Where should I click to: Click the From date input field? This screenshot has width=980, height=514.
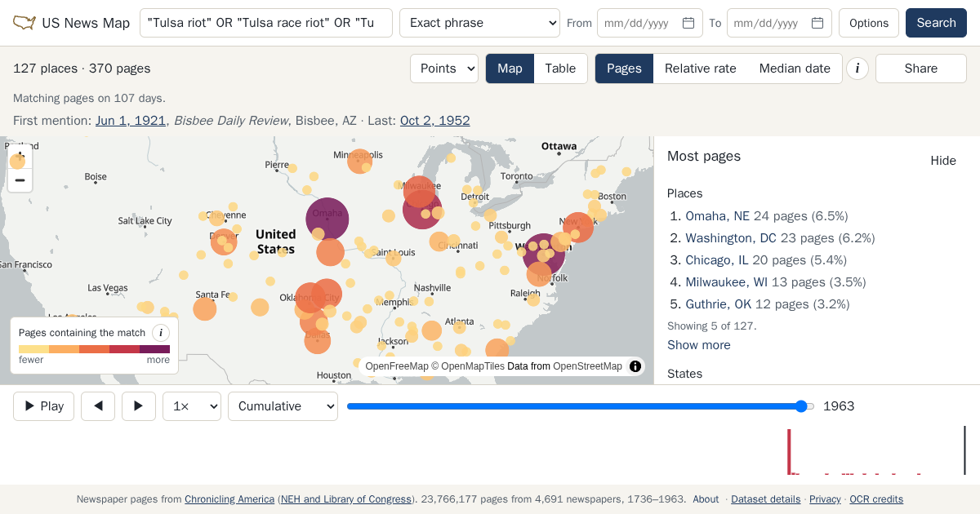[650, 23]
